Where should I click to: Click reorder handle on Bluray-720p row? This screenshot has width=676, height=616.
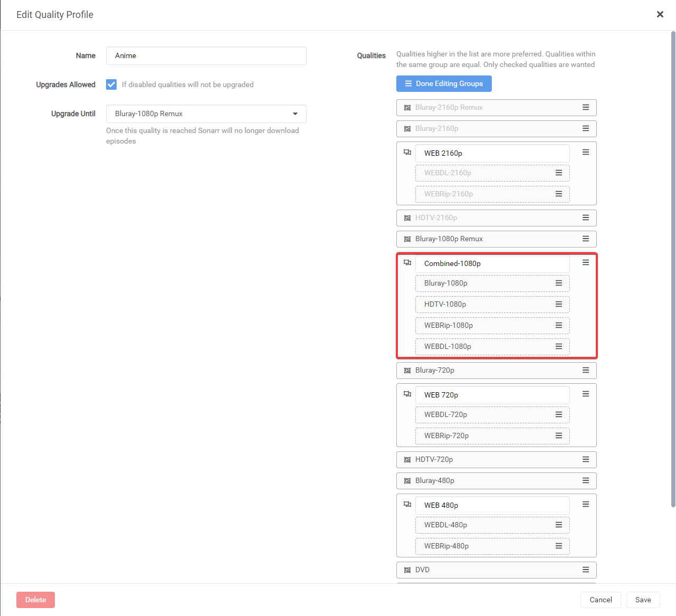(586, 370)
